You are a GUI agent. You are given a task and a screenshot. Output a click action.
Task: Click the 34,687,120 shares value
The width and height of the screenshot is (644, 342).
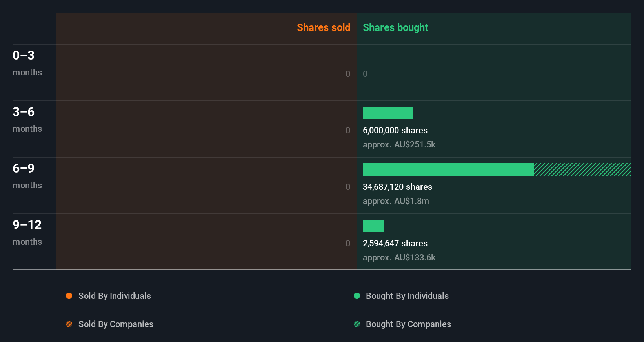pos(397,187)
